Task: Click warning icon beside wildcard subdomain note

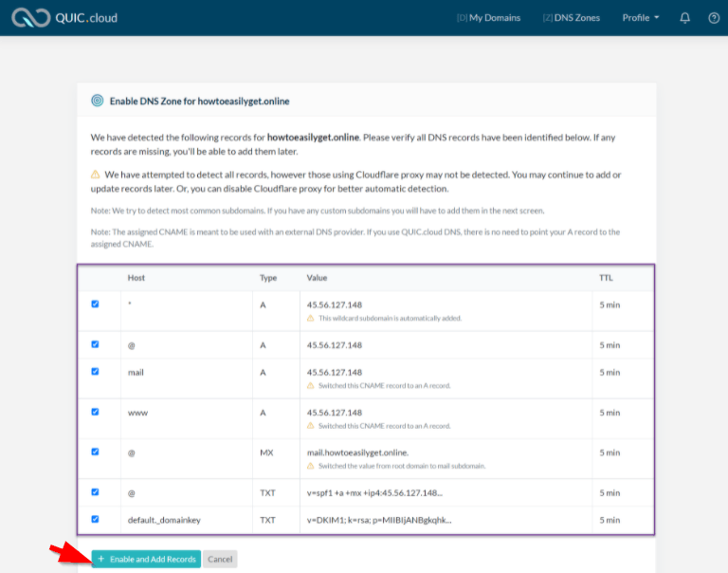Action: [310, 318]
